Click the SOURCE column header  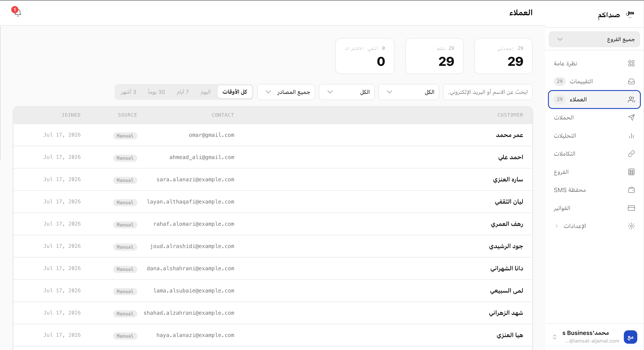pos(127,115)
